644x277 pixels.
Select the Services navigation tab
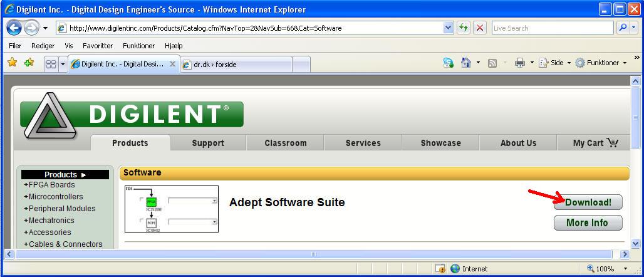[x=363, y=143]
